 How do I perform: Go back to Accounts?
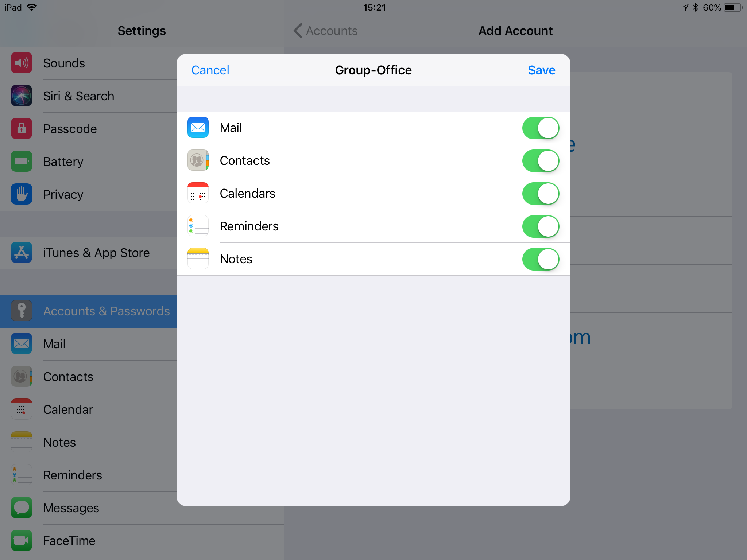pos(326,31)
